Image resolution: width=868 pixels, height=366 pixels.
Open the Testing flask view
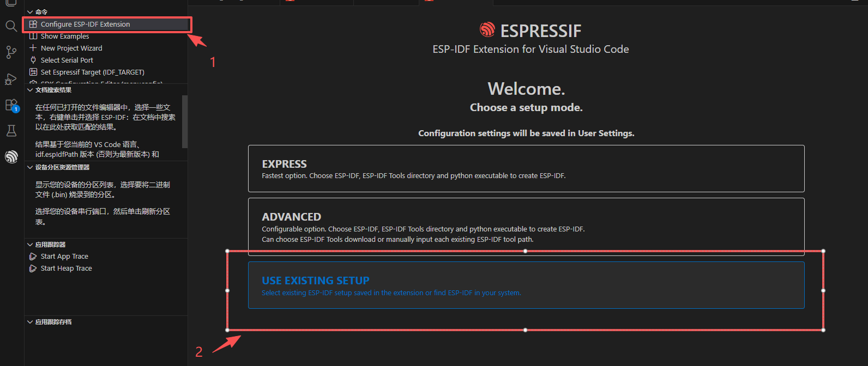[11, 131]
